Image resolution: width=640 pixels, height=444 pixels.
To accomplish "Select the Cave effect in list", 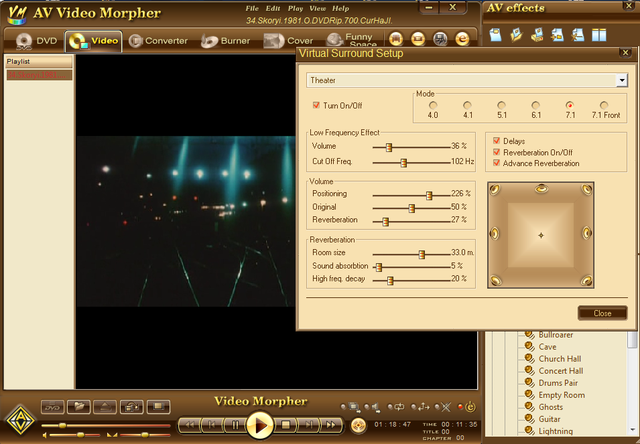I will (x=547, y=346).
